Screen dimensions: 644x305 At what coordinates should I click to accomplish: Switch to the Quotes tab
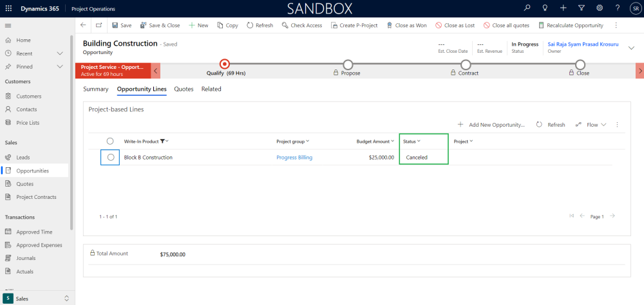[184, 89]
